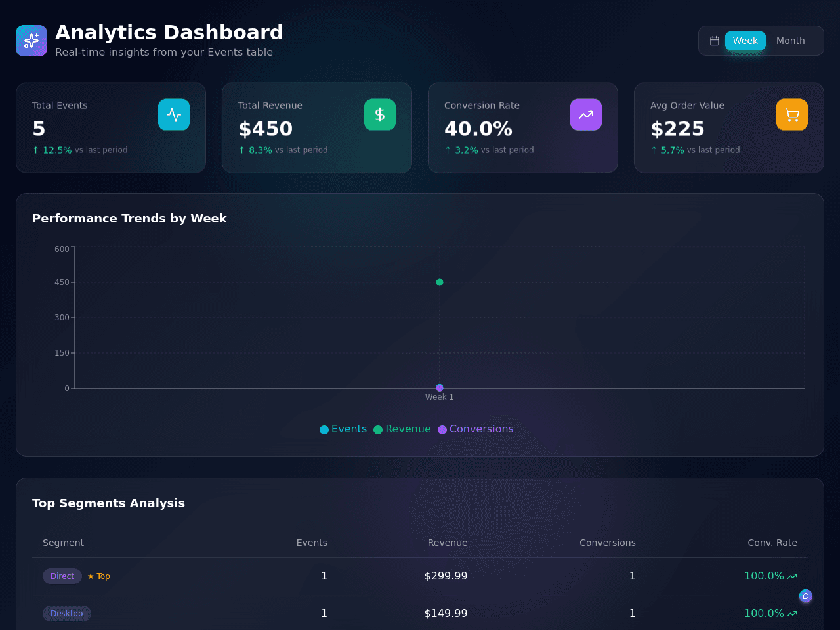Click the $450 Total Revenue value
The width and height of the screenshot is (840, 630).
point(266,129)
